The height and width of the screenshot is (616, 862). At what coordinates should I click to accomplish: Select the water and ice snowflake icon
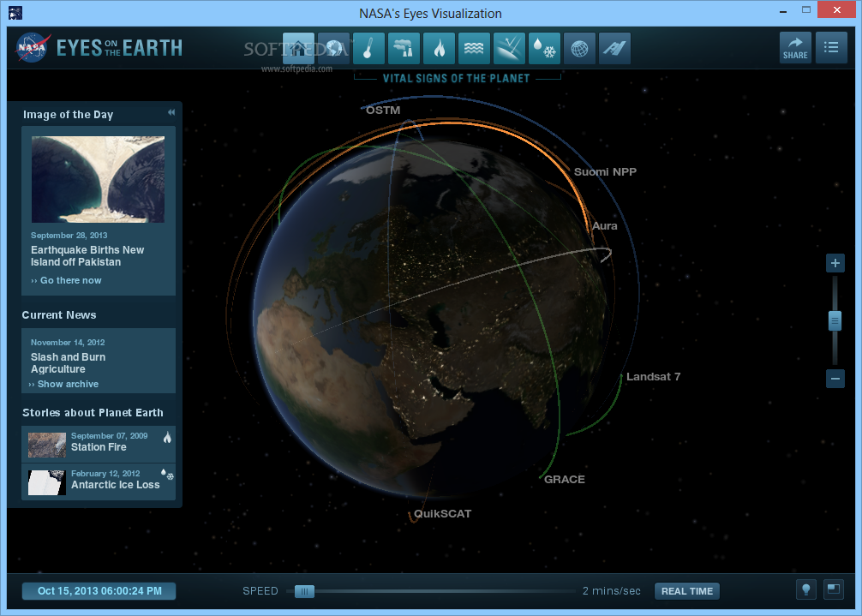pyautogui.click(x=544, y=48)
